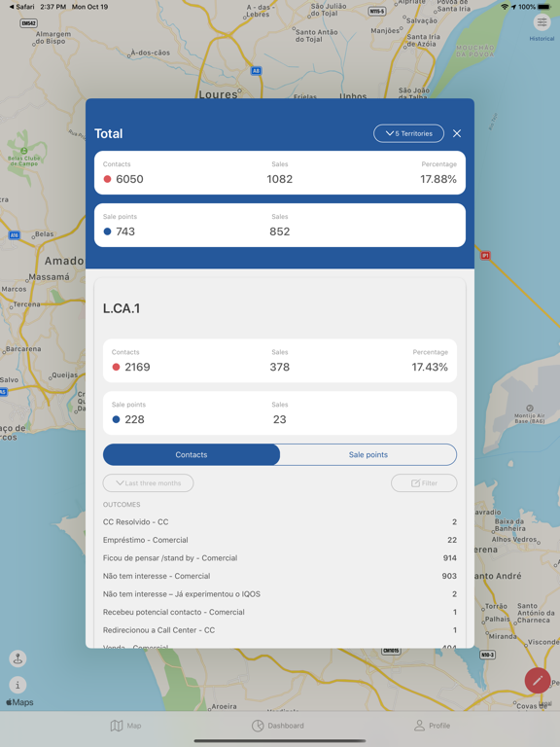
Task: Select the Não tem interesse - Comercial outcome
Action: (x=280, y=576)
